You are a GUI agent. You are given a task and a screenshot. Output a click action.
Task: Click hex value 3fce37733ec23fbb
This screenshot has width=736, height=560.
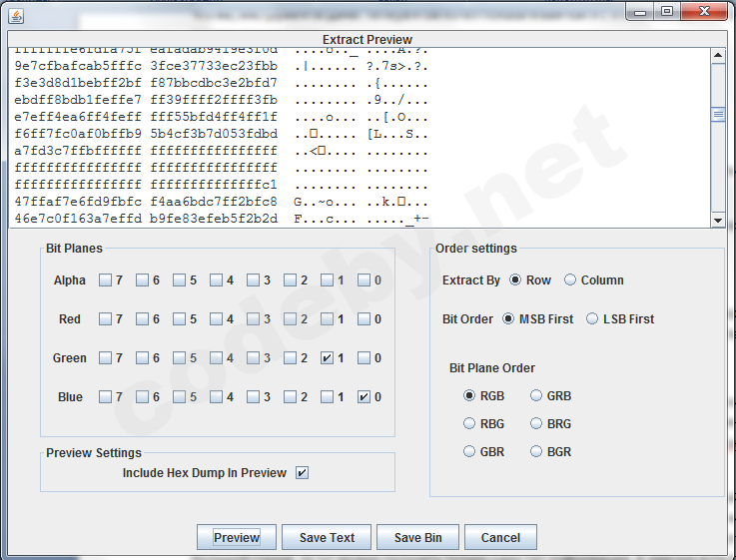[214, 66]
